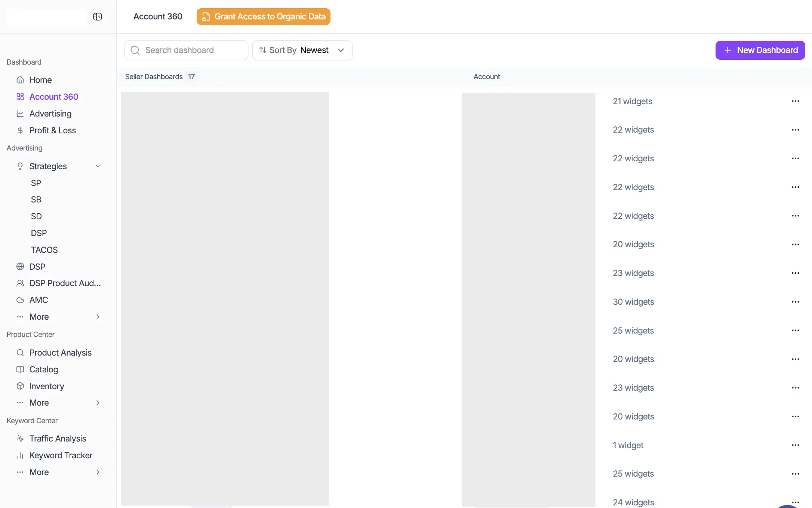
Task: Click the globe DSP icon
Action: pos(20,267)
